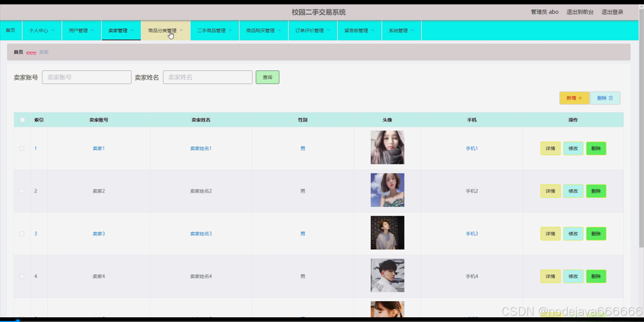Expand the 个人中心 dropdown chevron
644x322 pixels.
click(x=53, y=30)
